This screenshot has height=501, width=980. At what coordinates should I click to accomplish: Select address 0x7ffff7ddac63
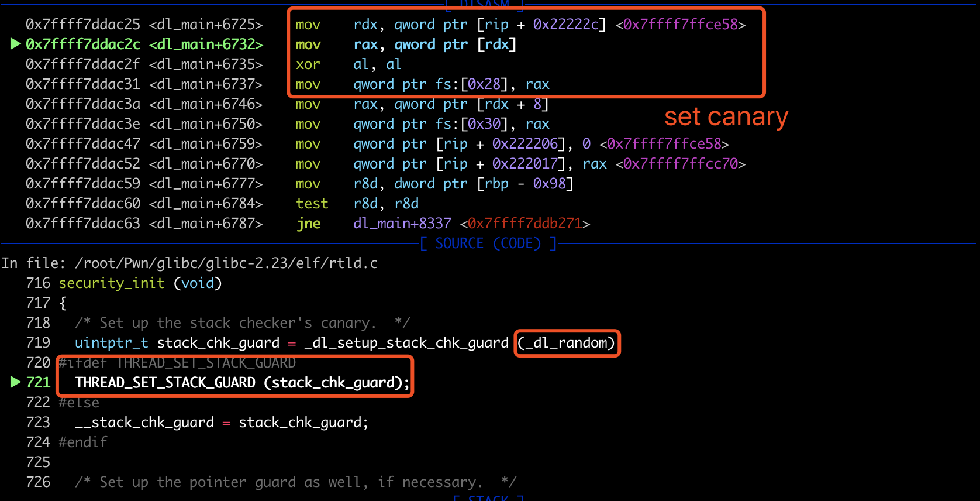pyautogui.click(x=83, y=224)
